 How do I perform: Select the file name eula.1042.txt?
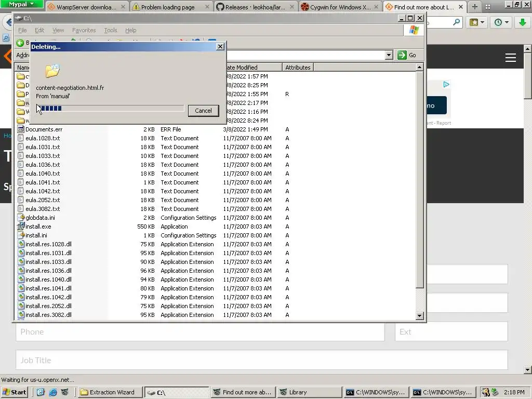(43, 191)
